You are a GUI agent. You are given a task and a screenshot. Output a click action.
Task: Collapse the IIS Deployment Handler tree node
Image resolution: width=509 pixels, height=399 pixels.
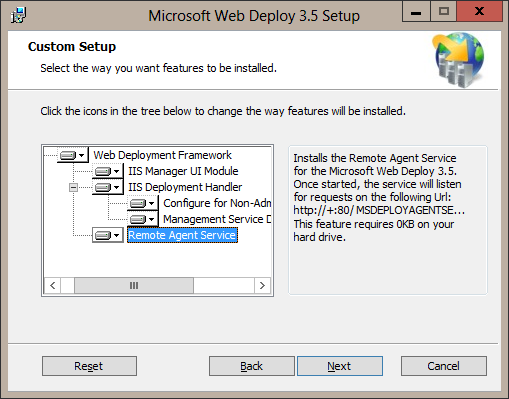[x=73, y=187]
